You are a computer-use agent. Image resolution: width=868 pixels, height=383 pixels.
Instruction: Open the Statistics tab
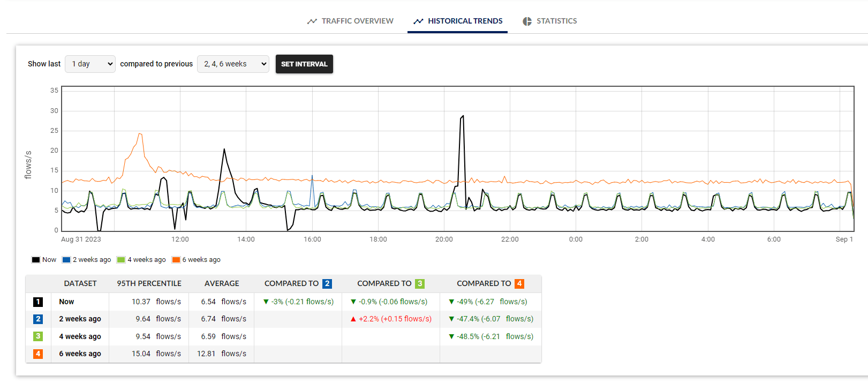pos(556,21)
